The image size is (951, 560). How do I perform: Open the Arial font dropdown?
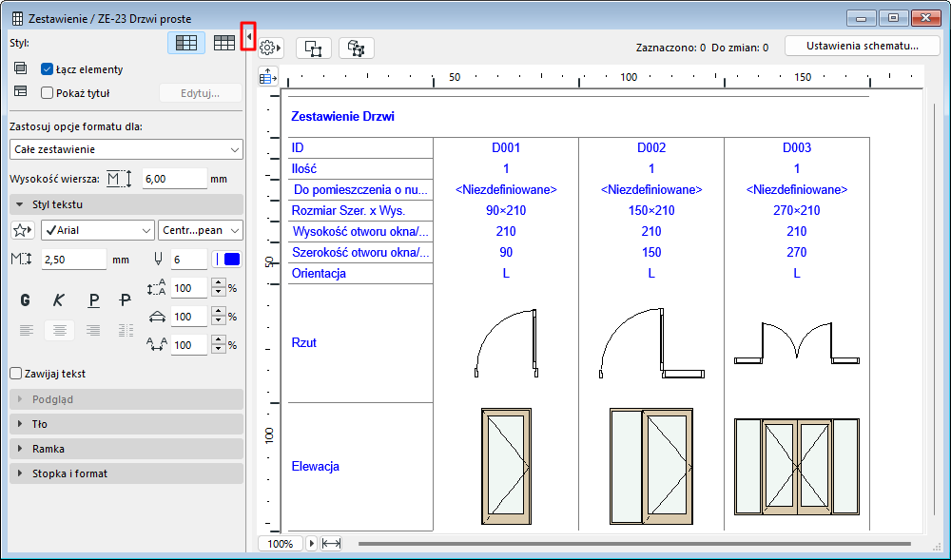click(97, 230)
